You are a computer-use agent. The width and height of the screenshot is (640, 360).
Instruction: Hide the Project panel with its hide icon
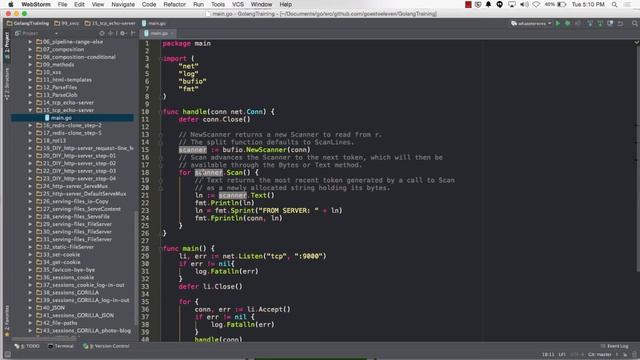tap(133, 33)
